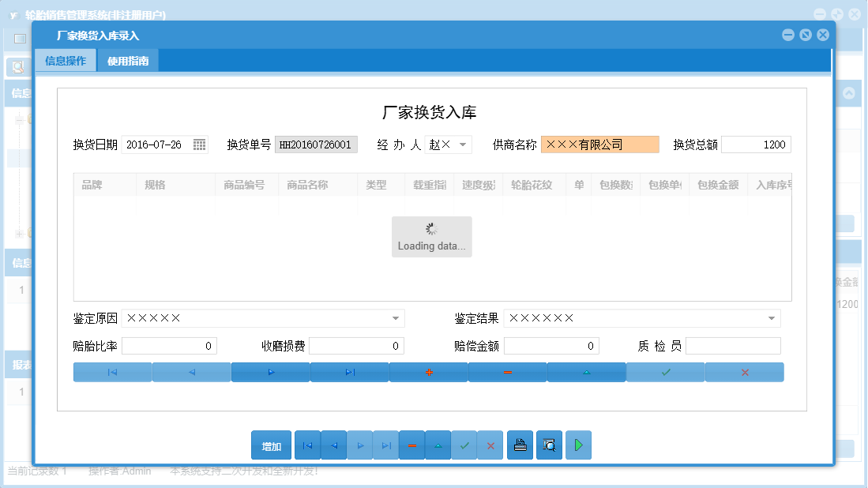Image resolution: width=868 pixels, height=488 pixels.
Task: Click the red X cancel icon in detail row
Action: (x=744, y=371)
